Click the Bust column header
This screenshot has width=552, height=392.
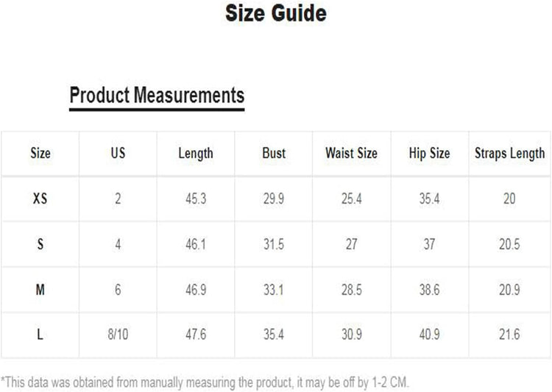[x=274, y=153]
